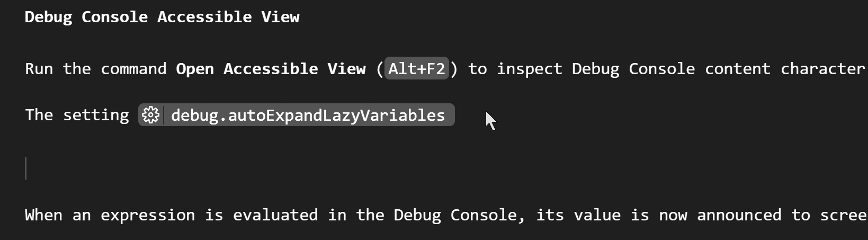Click the bold Open Accessible View text

tap(271, 69)
